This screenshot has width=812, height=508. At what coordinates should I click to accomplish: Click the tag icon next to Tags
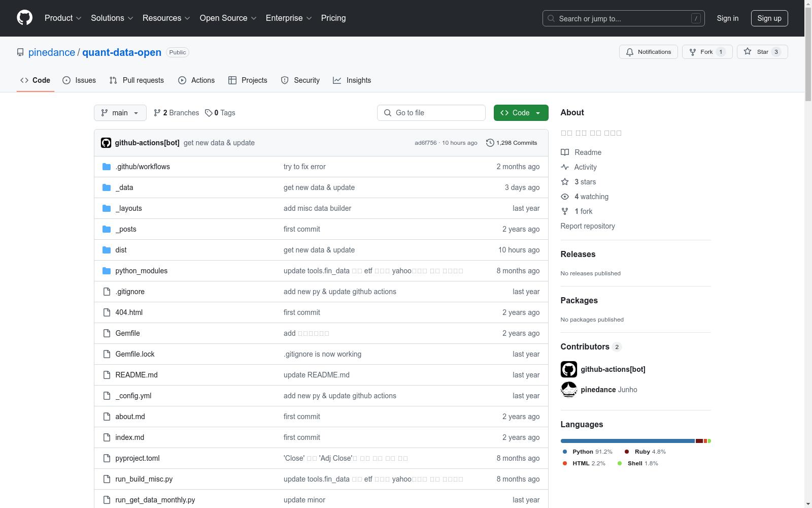pyautogui.click(x=209, y=113)
